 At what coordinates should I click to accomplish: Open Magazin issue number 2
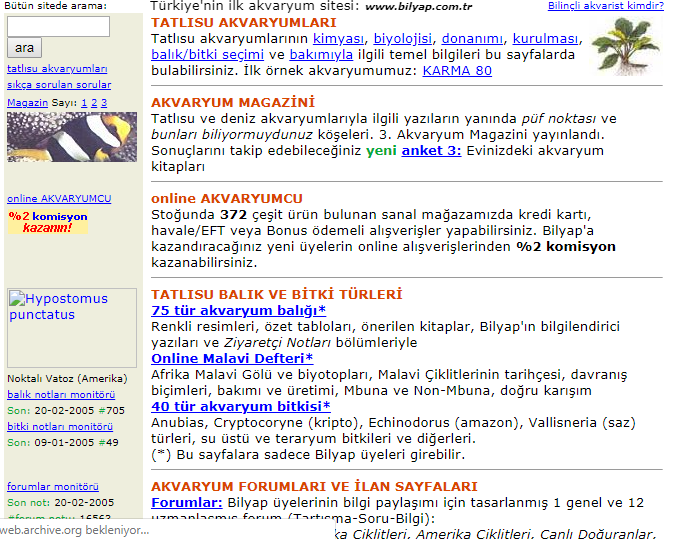coord(94,103)
